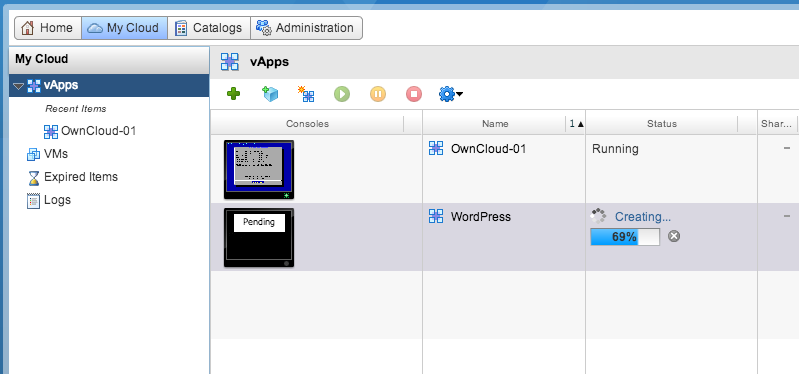Open OwnCloud-01 under Recent Items
This screenshot has width=799, height=374.
(98, 131)
